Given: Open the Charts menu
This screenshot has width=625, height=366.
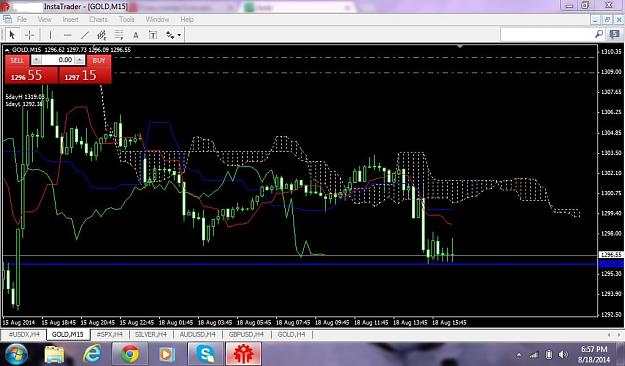Looking at the screenshot, I should point(98,19).
